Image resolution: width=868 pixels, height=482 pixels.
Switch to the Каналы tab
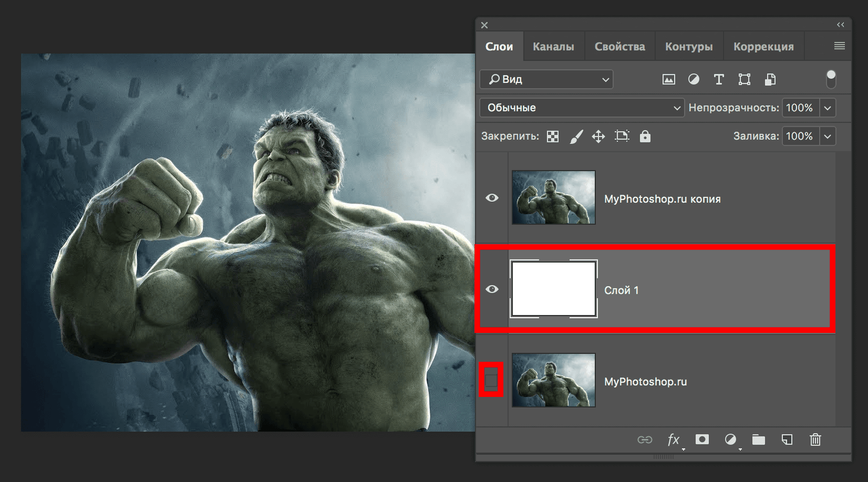[x=553, y=47]
